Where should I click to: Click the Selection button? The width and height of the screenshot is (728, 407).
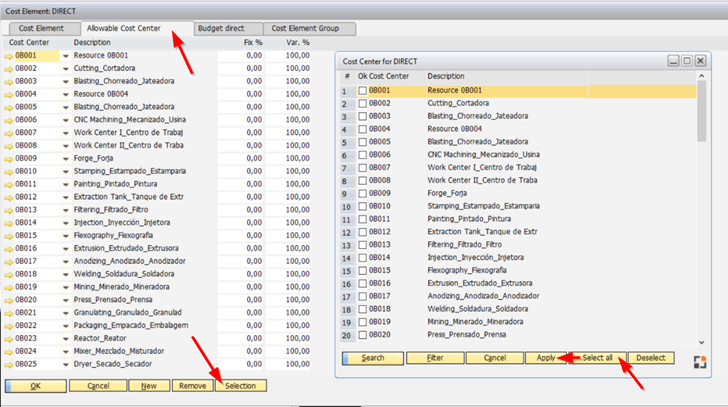click(x=241, y=386)
